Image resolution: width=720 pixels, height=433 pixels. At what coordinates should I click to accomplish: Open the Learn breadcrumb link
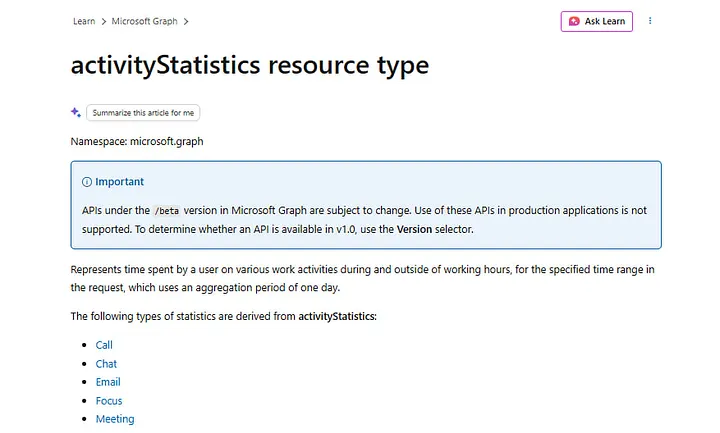[84, 21]
